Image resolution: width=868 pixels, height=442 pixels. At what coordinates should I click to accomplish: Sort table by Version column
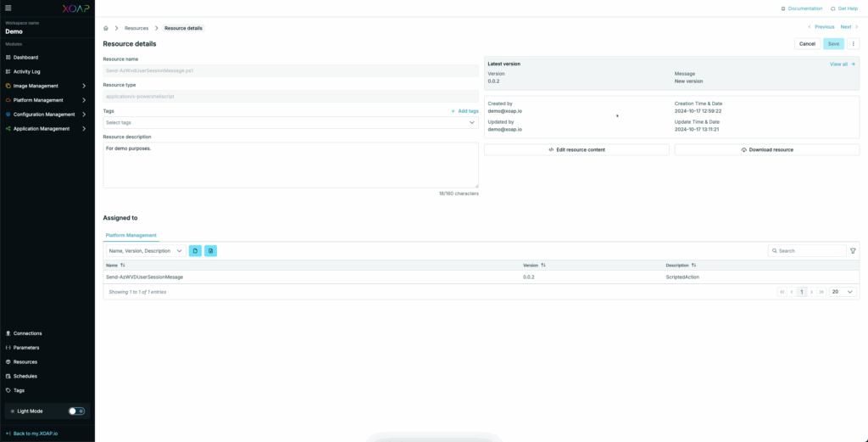(x=543, y=266)
